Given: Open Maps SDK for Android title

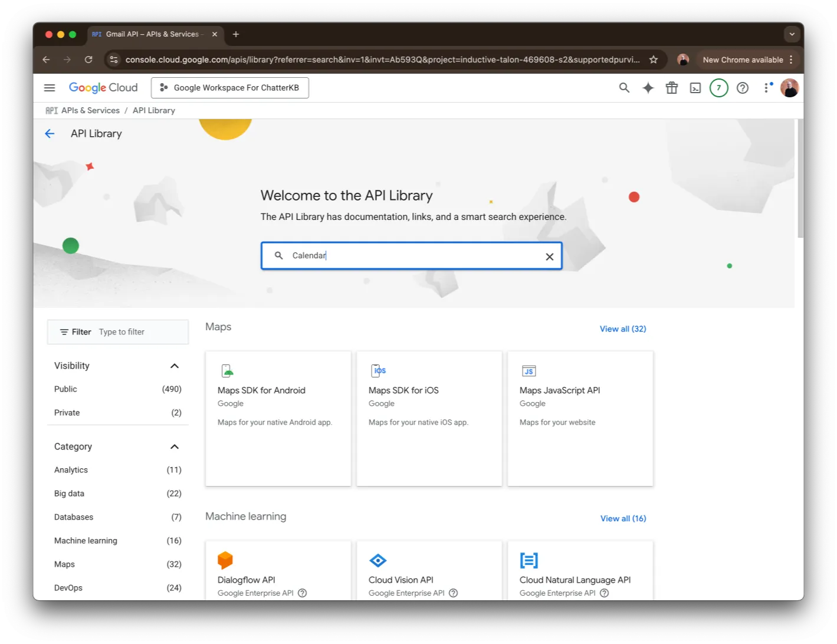Looking at the screenshot, I should 261,390.
